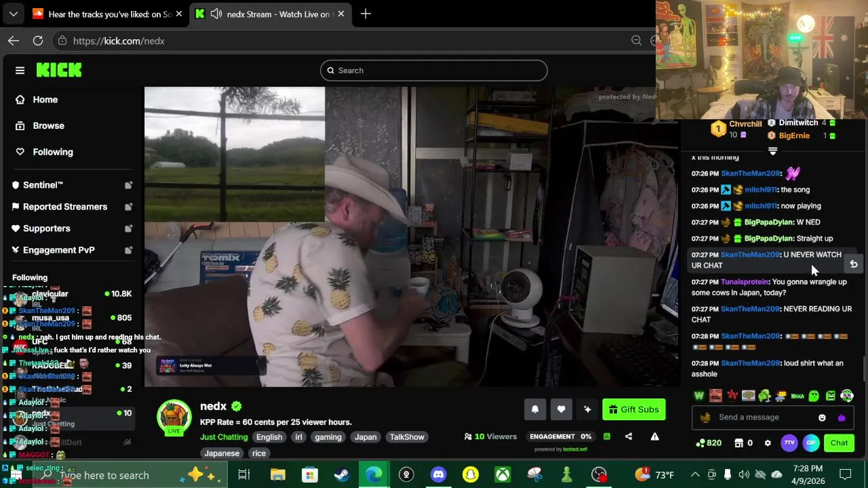868x488 pixels.
Task: Open Sentinel™ sidebar entry
Action: point(43,185)
